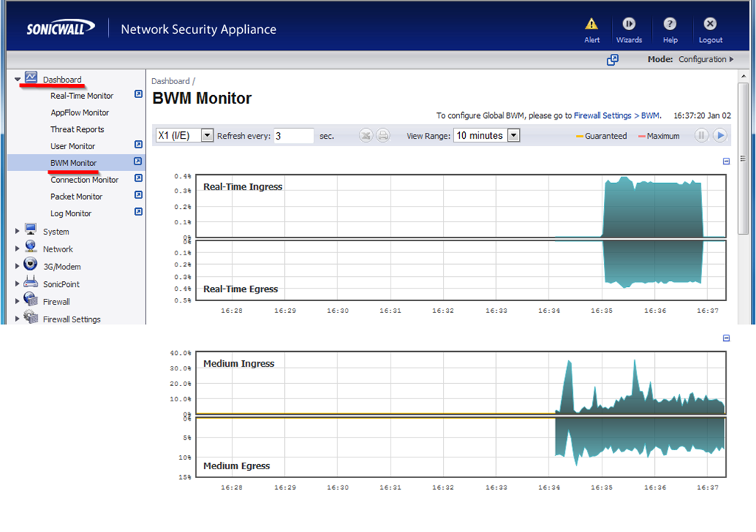The width and height of the screenshot is (756, 532).
Task: Click the print icon in toolbar
Action: click(x=383, y=136)
